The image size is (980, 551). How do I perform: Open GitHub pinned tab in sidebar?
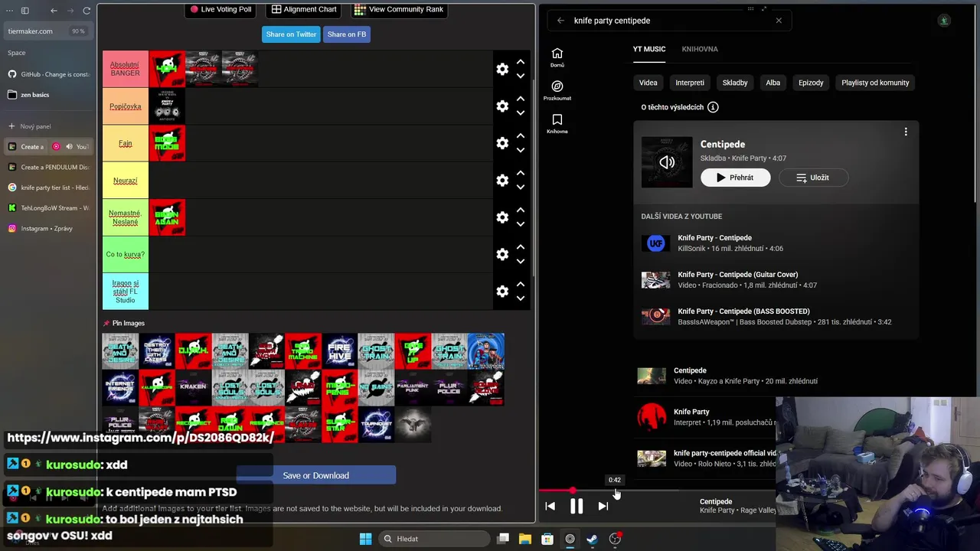(48, 74)
